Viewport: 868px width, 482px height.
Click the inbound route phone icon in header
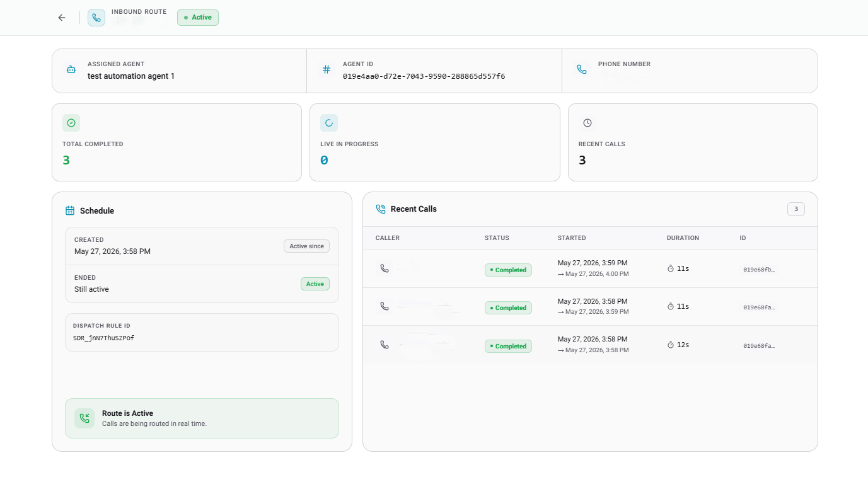(96, 18)
